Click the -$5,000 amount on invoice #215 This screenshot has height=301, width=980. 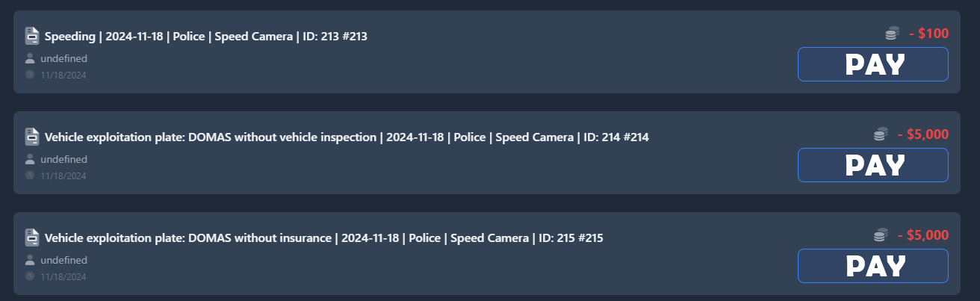923,235
